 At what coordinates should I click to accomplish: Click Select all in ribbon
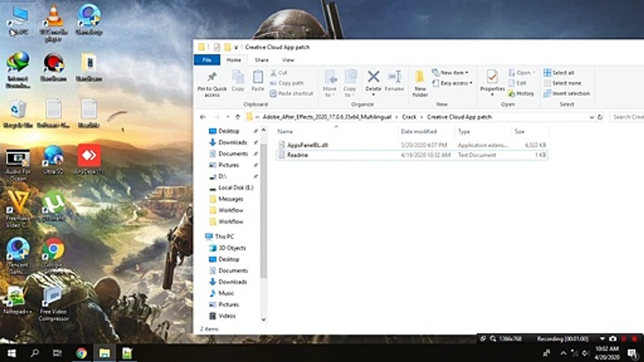(559, 72)
